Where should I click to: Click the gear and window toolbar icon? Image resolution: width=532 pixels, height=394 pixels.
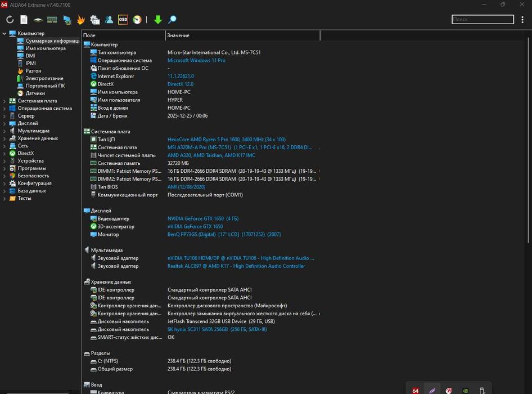tap(94, 20)
